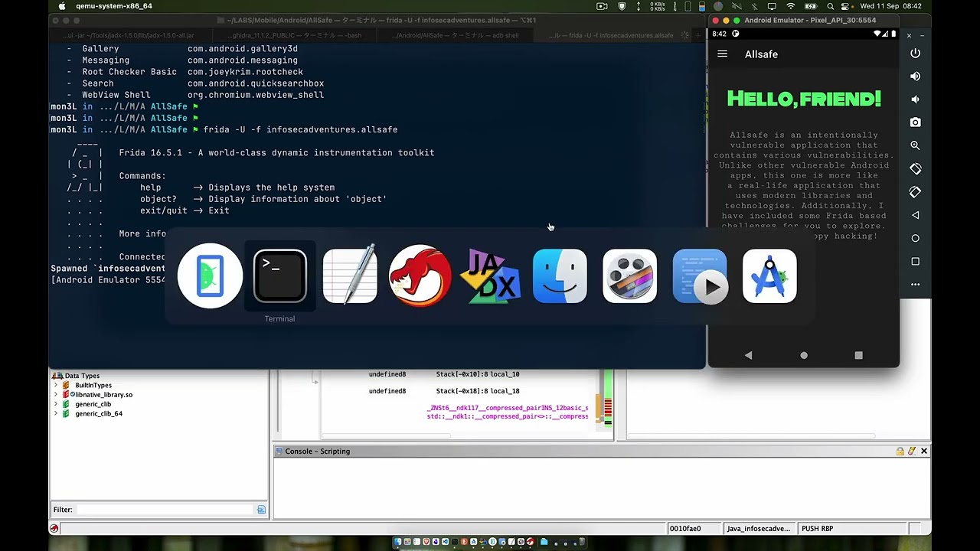The image size is (980, 551).
Task: Click the emulator sidebar Back triangle
Action: pos(915,215)
